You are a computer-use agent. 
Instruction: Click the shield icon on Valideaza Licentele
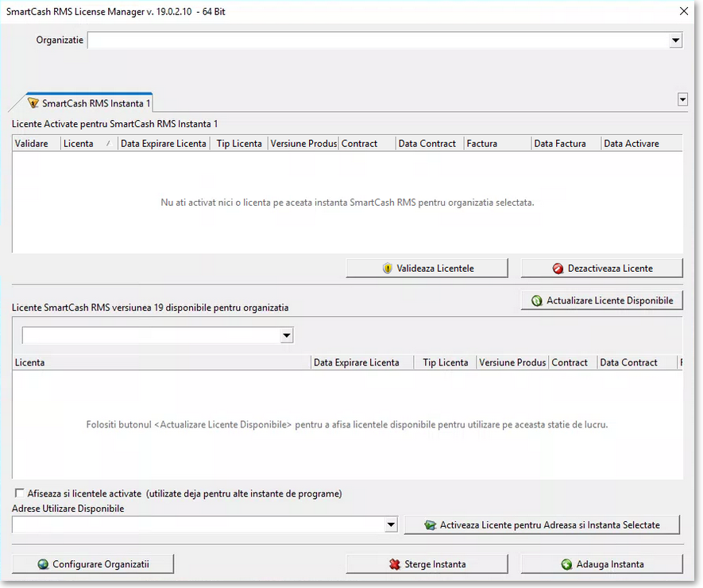click(388, 269)
